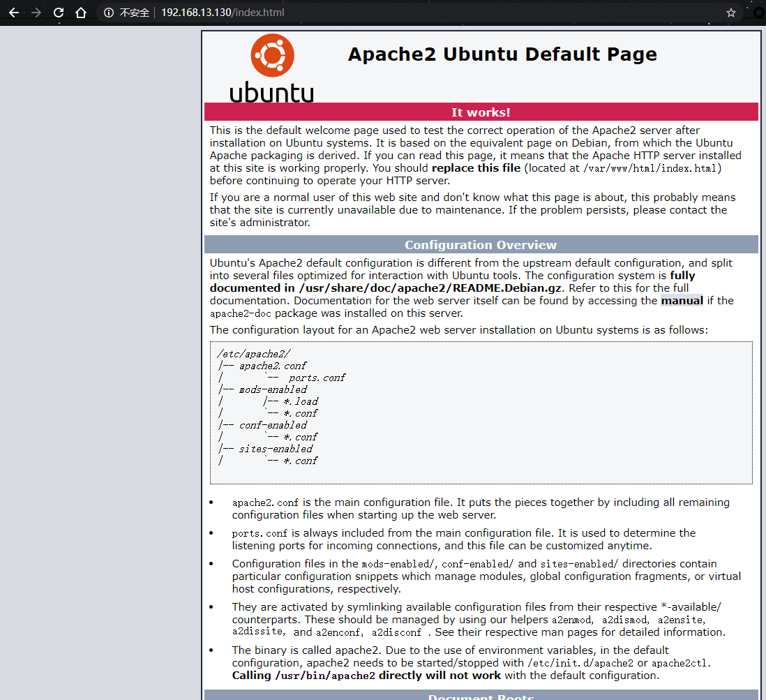Click the 'It works!' red banner

[x=481, y=112]
